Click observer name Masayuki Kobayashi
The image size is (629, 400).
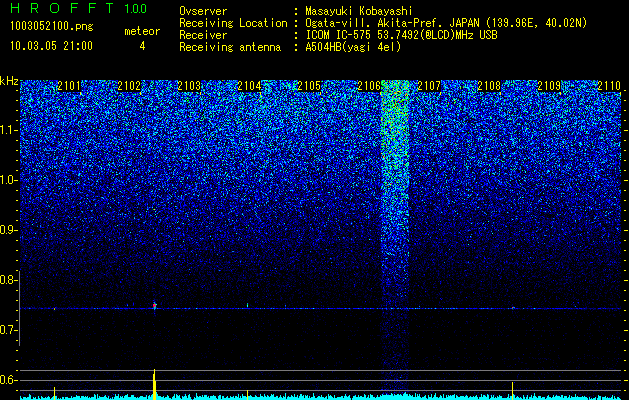point(359,11)
